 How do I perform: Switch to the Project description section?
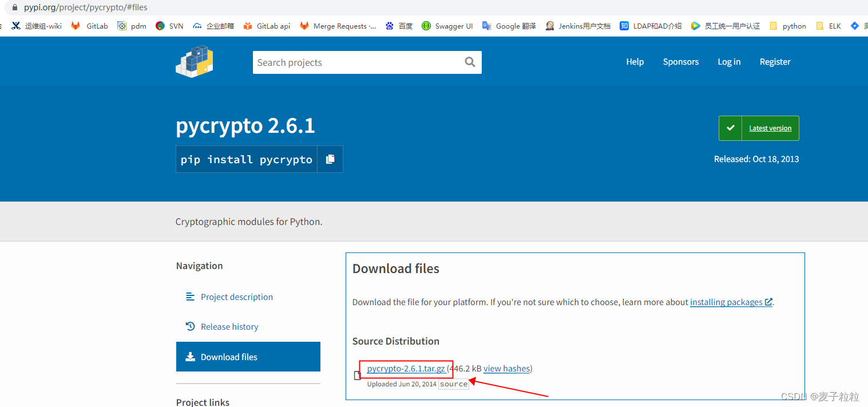click(x=236, y=297)
